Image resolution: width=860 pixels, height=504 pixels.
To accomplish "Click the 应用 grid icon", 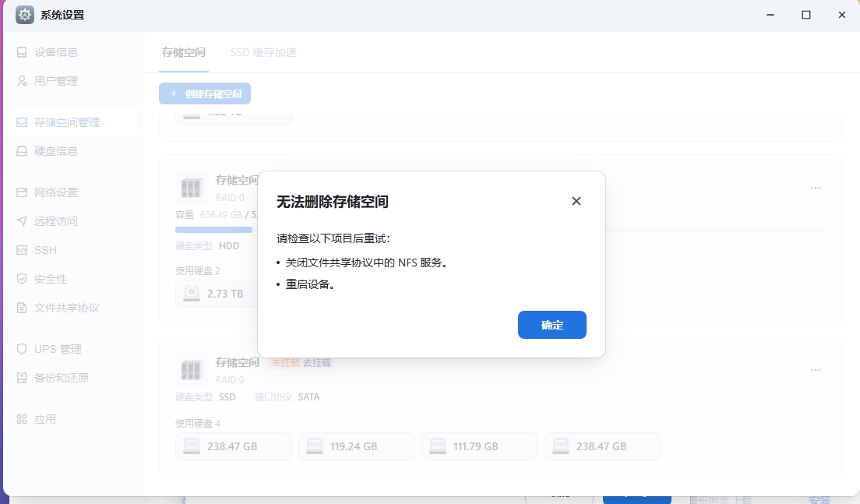I will coord(22,420).
